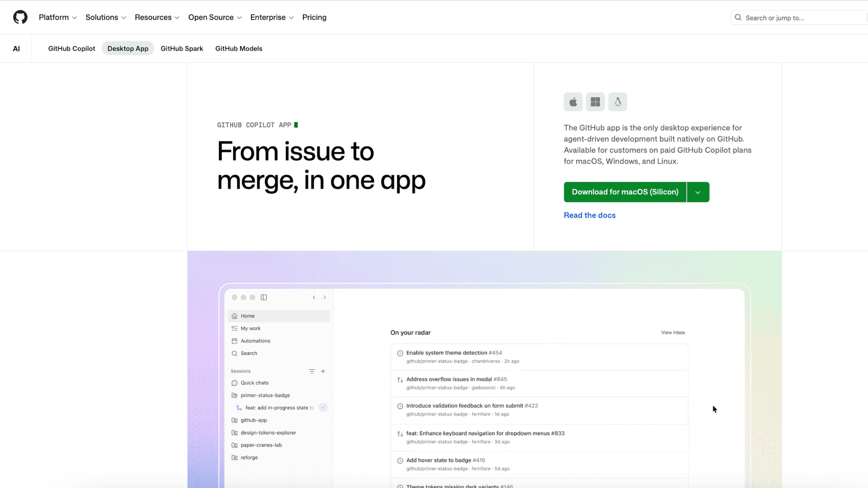Expand the Enterprise menu

[x=272, y=17]
